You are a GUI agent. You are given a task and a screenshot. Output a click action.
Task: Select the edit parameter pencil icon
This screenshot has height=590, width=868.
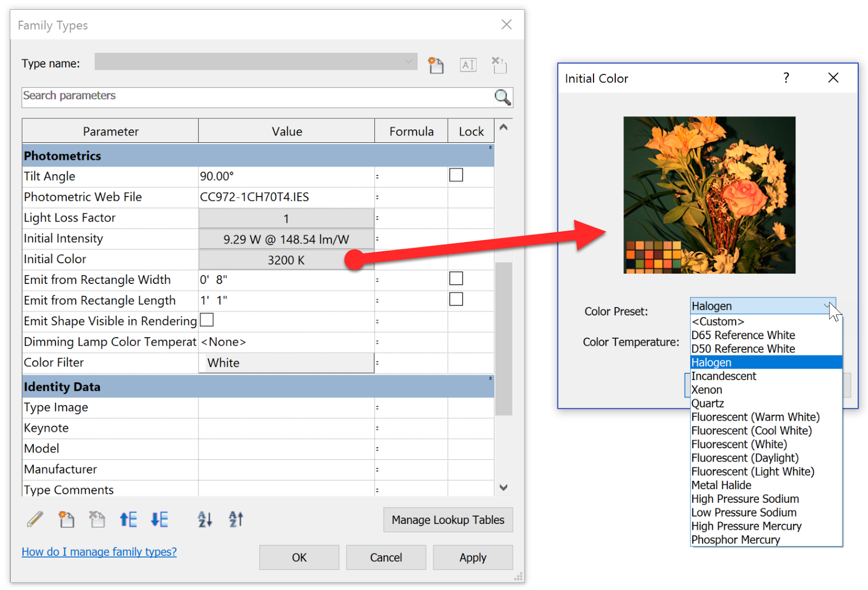(x=34, y=519)
